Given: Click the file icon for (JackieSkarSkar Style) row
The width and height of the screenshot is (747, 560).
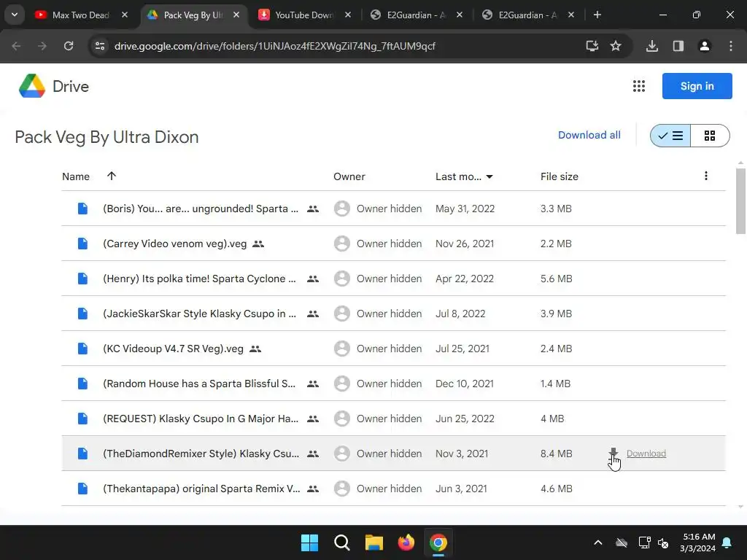Looking at the screenshot, I should coord(83,314).
